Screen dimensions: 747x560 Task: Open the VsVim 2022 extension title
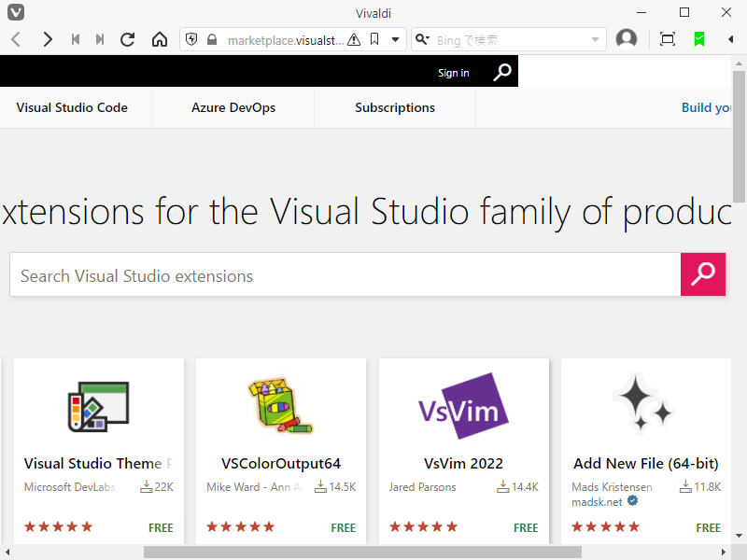coord(463,463)
